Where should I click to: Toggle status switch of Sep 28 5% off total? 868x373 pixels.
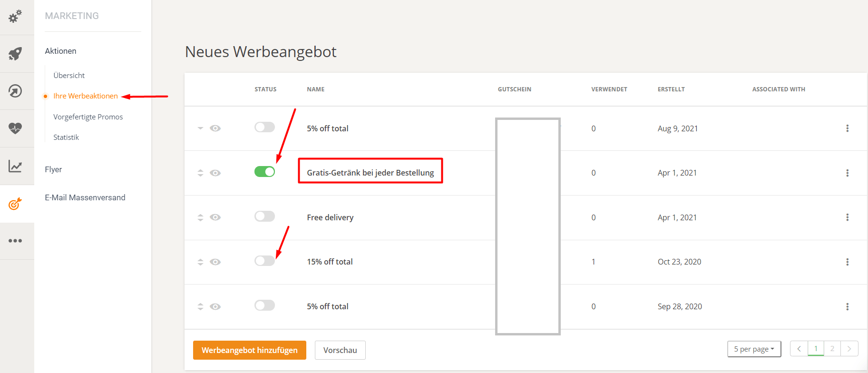(264, 305)
